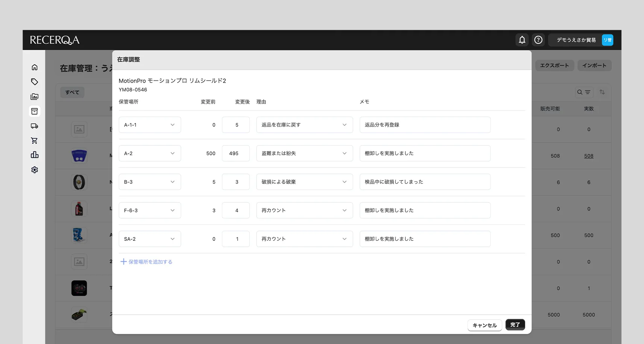Open the tag icon in sidebar
Viewport: 644px width, 344px height.
click(34, 82)
